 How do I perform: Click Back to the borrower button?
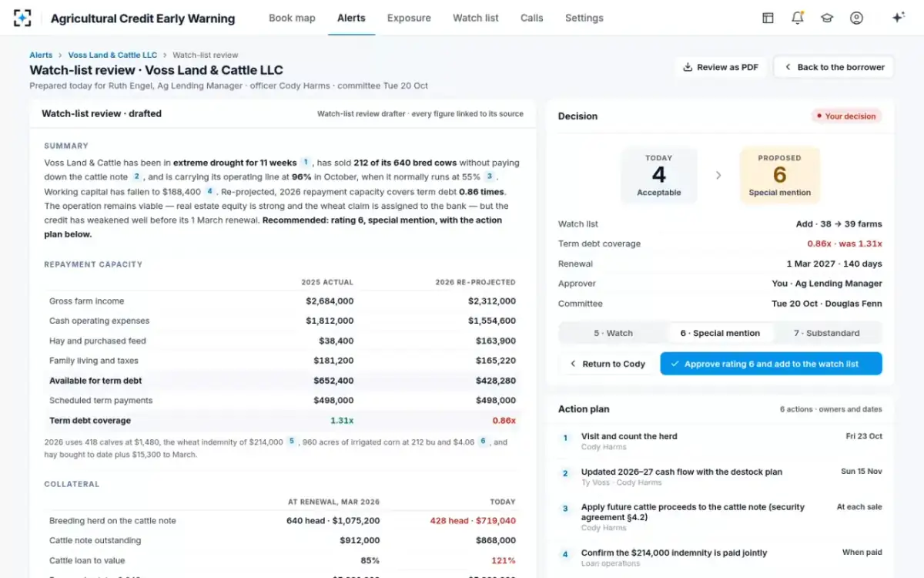pos(834,67)
